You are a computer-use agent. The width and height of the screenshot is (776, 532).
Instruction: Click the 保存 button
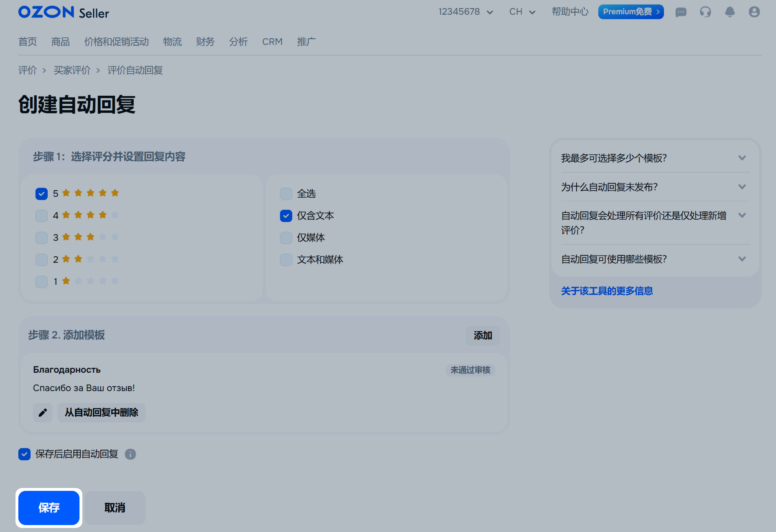(x=49, y=508)
